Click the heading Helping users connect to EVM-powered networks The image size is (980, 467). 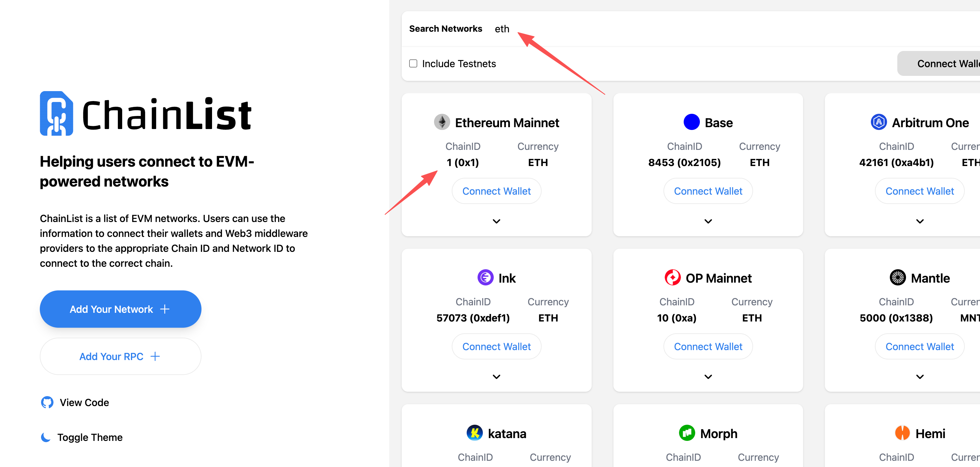coord(147,172)
